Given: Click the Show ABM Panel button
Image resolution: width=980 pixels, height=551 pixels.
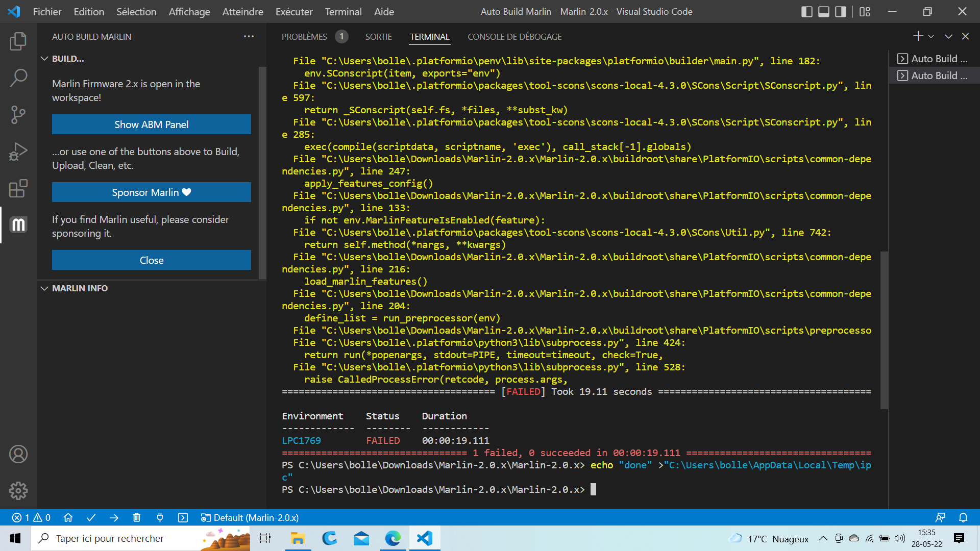Looking at the screenshot, I should [x=151, y=124].
